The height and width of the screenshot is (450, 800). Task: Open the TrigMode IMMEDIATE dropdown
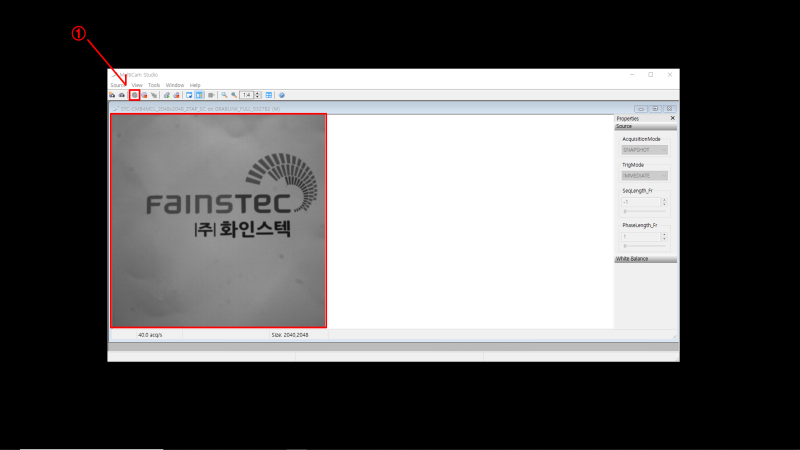pos(644,176)
